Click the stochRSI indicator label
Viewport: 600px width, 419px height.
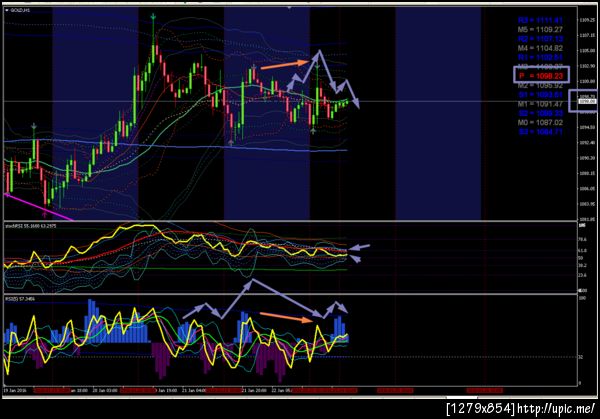pos(30,226)
